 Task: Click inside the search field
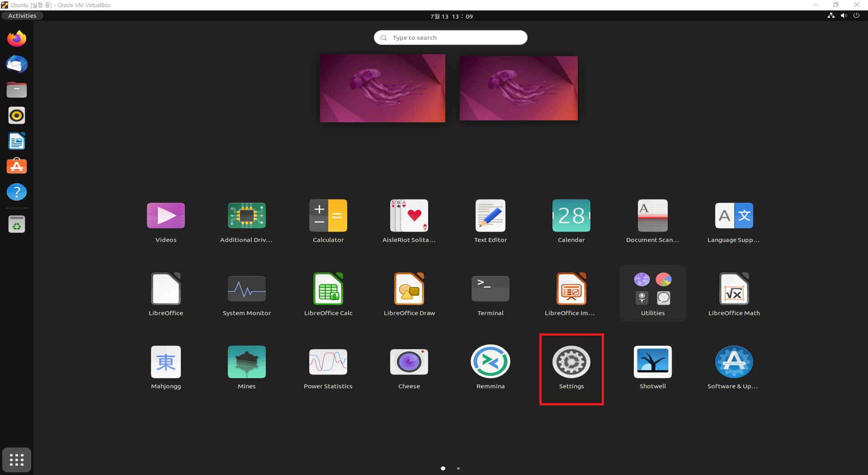[x=450, y=38]
